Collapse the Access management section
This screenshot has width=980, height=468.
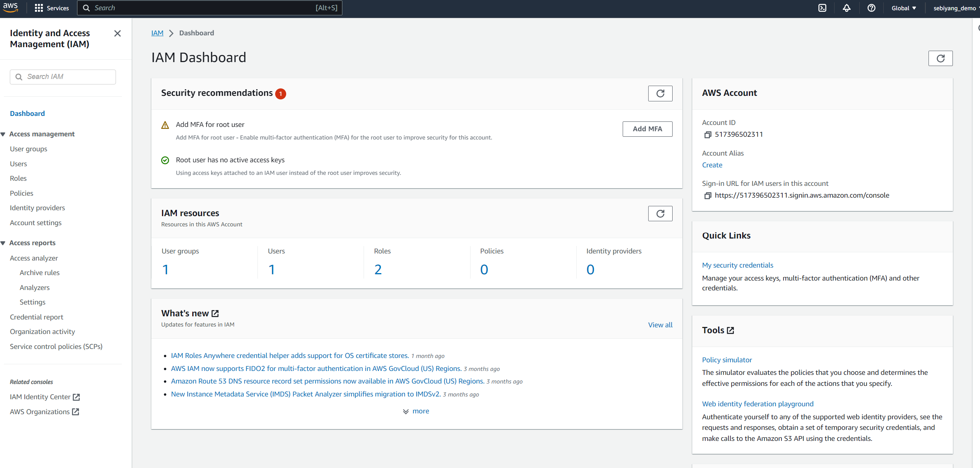click(3, 134)
